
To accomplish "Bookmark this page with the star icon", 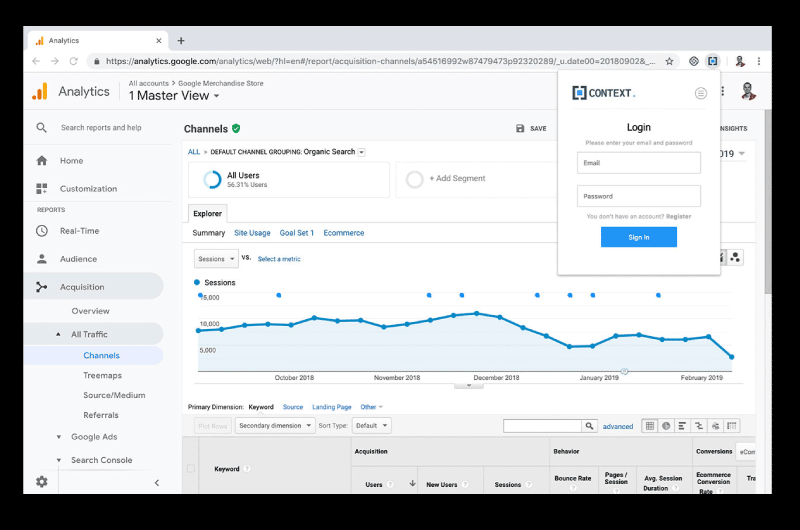I will [669, 61].
